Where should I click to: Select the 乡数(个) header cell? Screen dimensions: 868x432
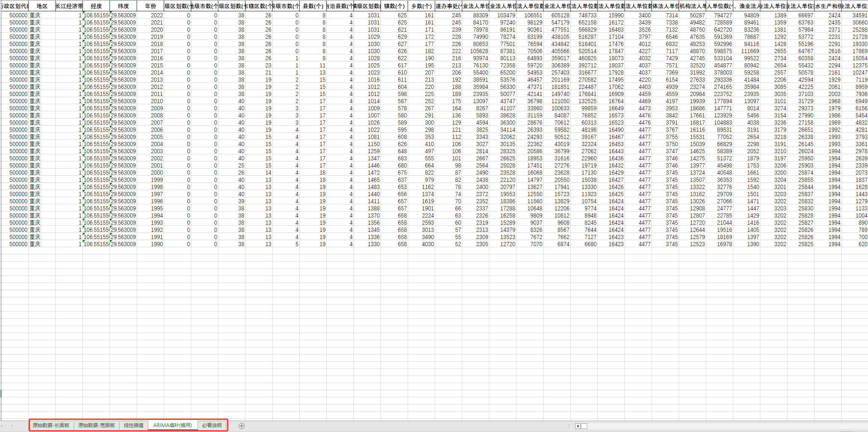(421, 6)
